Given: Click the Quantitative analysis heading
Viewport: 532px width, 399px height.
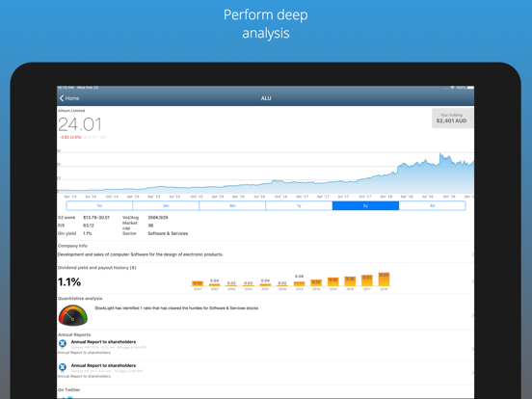Looking at the screenshot, I should pos(80,299).
